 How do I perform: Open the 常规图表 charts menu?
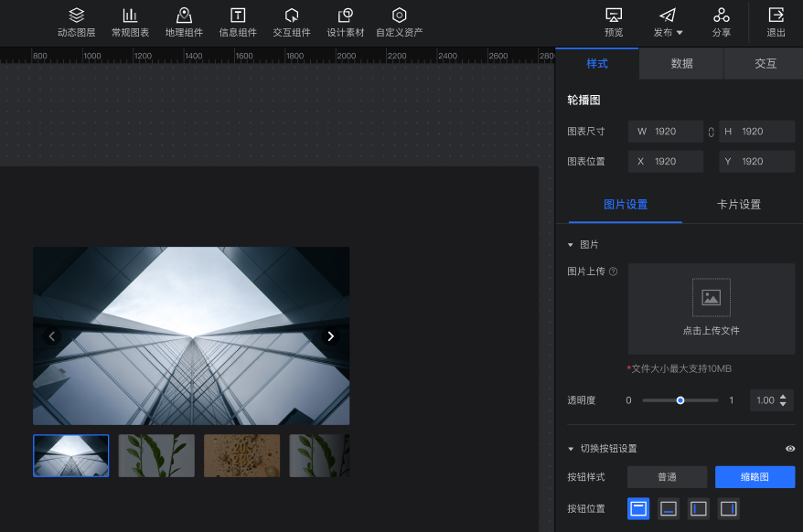(130, 22)
